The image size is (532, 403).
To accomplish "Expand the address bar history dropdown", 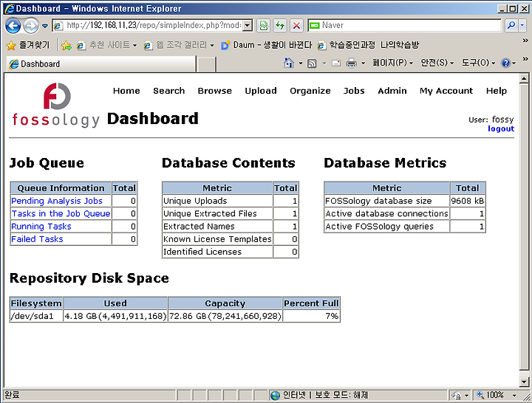I will 248,25.
